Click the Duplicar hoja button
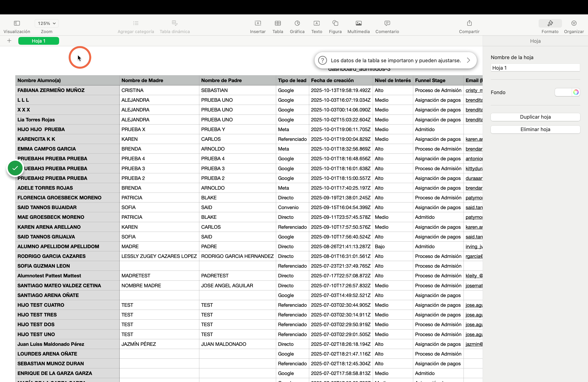The width and height of the screenshot is (588, 382). point(535,117)
